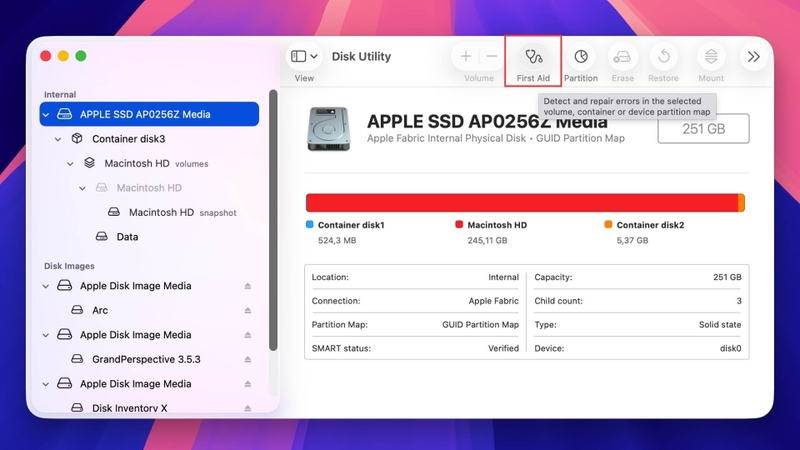Click the blue Container disk1 legend swatch
800x450 pixels.
309,224
